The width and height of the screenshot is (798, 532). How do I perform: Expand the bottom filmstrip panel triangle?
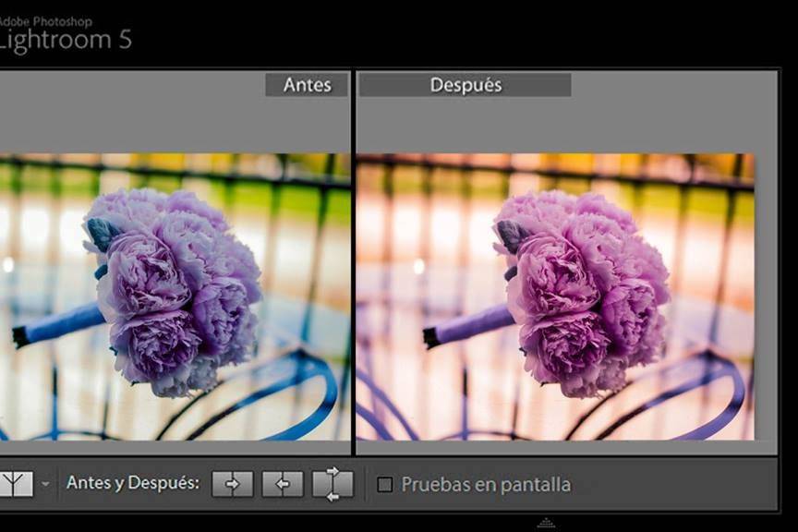[x=546, y=523]
